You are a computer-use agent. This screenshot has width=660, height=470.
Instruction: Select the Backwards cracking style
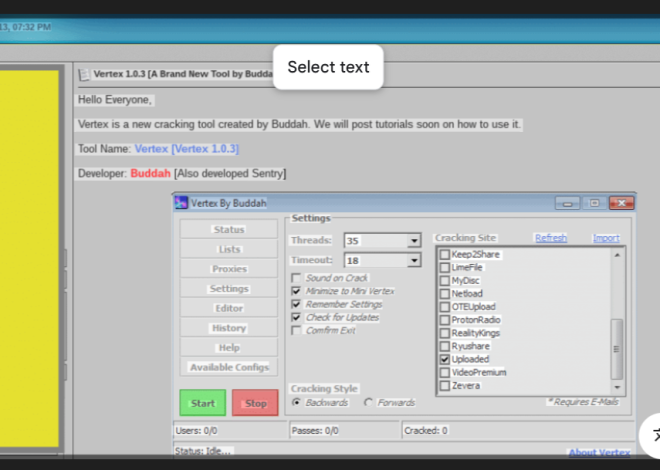click(296, 402)
